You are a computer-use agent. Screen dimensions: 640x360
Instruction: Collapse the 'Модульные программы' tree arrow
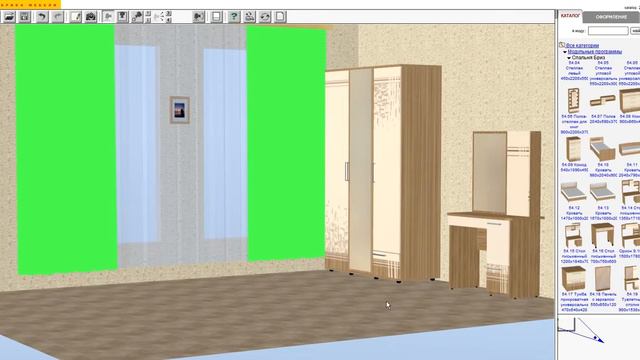565,52
